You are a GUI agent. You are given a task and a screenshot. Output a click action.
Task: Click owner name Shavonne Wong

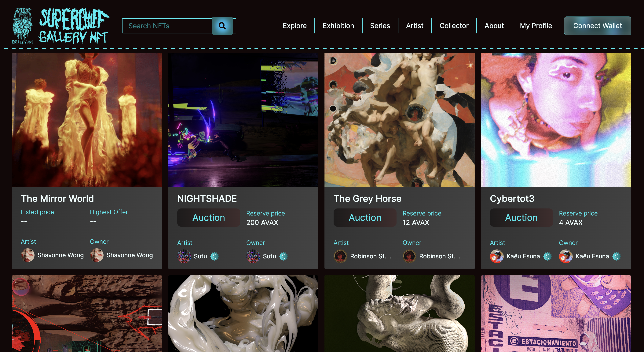pos(130,255)
